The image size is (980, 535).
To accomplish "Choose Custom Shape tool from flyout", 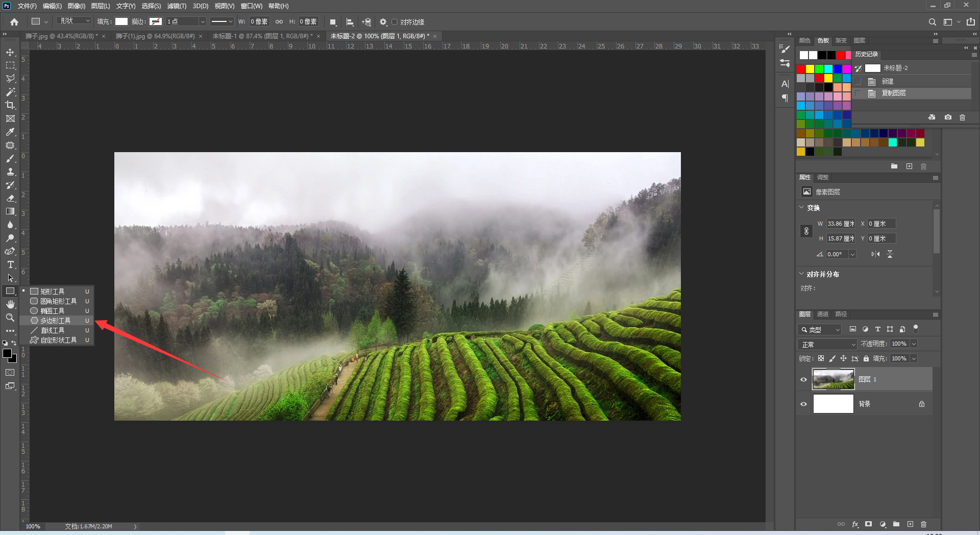I will click(57, 340).
